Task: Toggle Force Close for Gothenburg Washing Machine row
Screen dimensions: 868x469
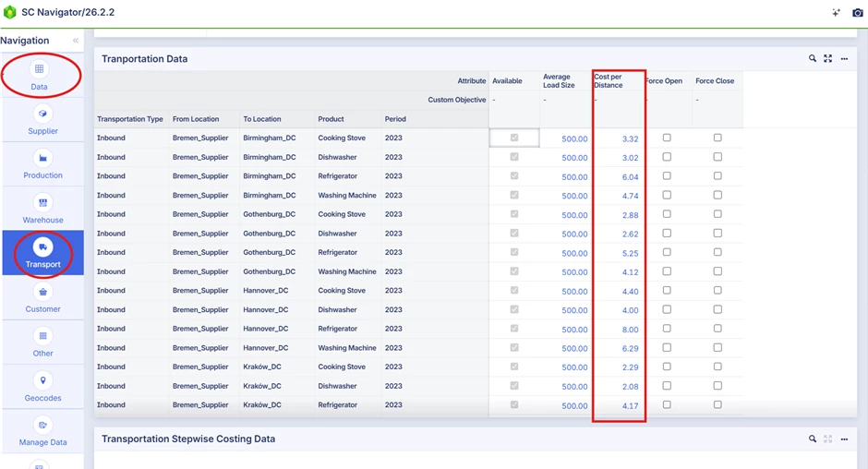Action: (x=717, y=271)
